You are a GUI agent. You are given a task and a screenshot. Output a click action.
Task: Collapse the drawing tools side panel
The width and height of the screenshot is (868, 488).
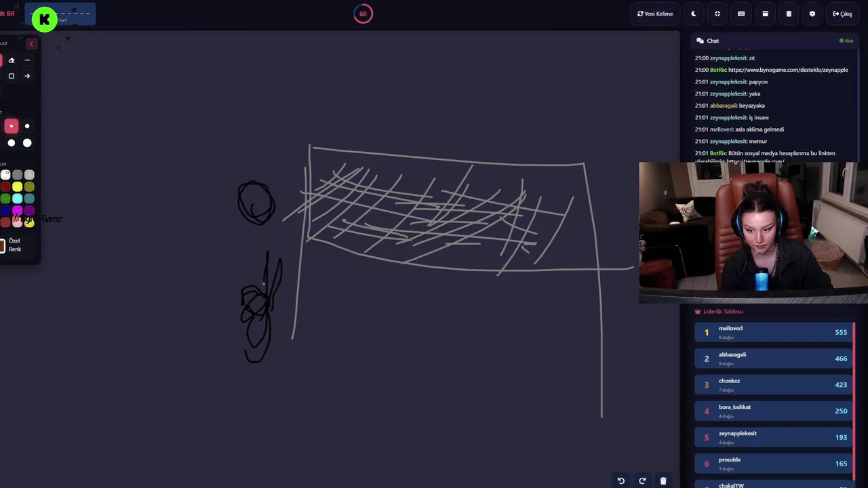pyautogui.click(x=31, y=43)
